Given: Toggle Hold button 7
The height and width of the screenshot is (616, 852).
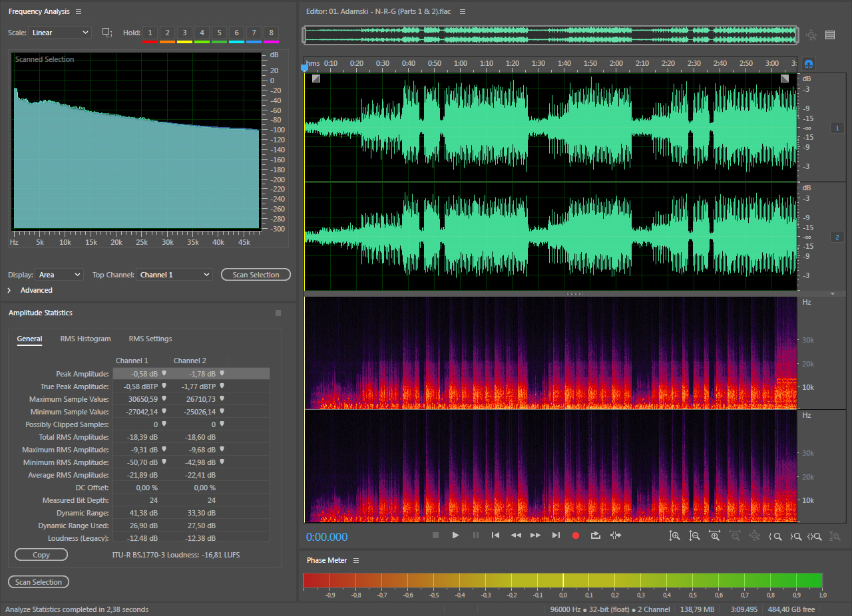Looking at the screenshot, I should click(x=254, y=33).
